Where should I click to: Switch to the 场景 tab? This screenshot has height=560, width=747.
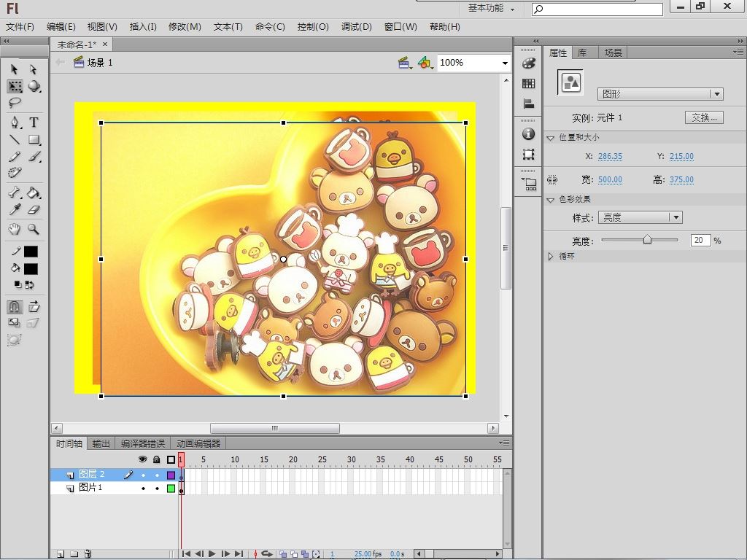[613, 52]
